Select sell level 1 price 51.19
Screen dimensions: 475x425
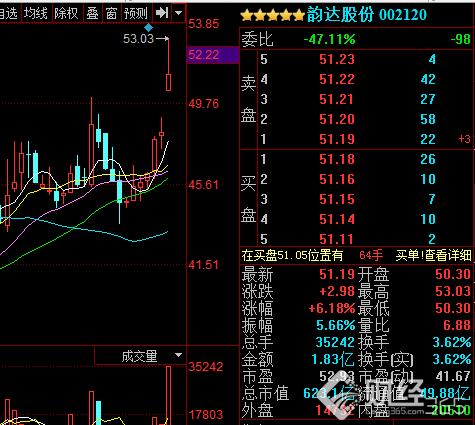point(337,139)
